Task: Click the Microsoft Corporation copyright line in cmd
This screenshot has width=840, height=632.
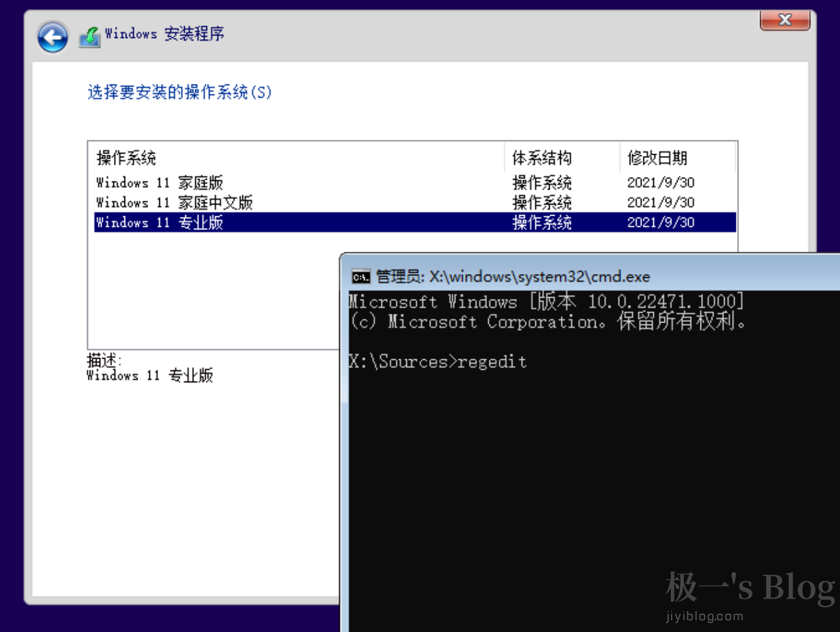Action: (x=548, y=322)
